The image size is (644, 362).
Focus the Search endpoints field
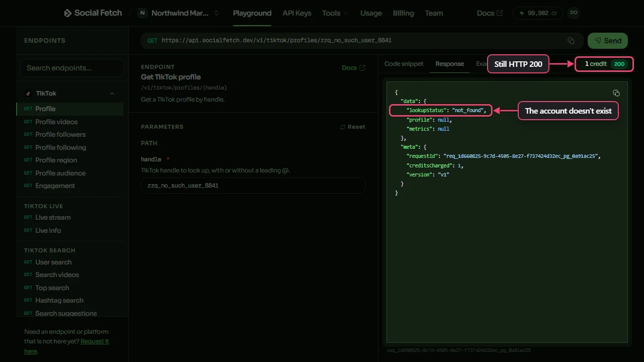pos(72,68)
